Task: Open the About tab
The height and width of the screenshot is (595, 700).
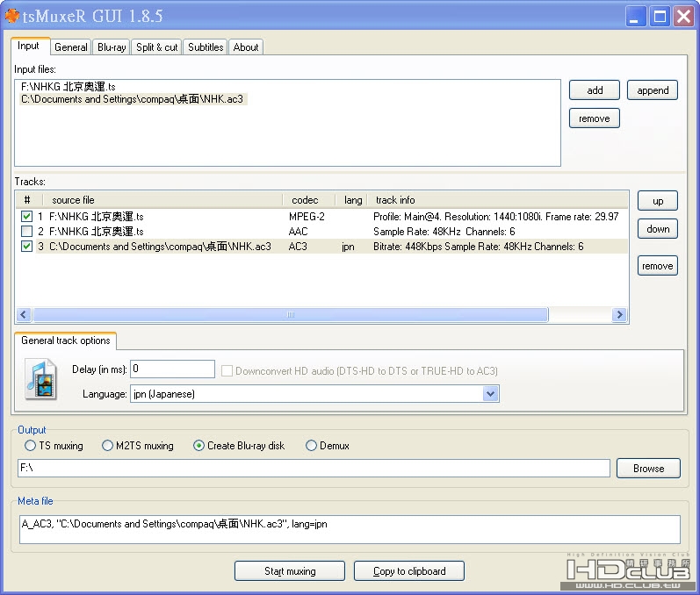Action: coord(246,47)
